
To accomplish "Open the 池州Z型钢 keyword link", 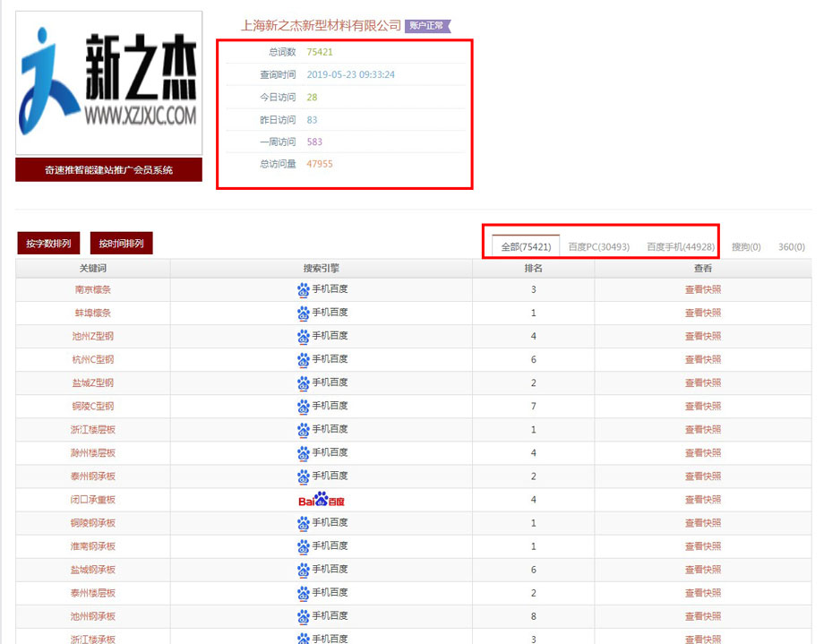I will tap(93, 336).
